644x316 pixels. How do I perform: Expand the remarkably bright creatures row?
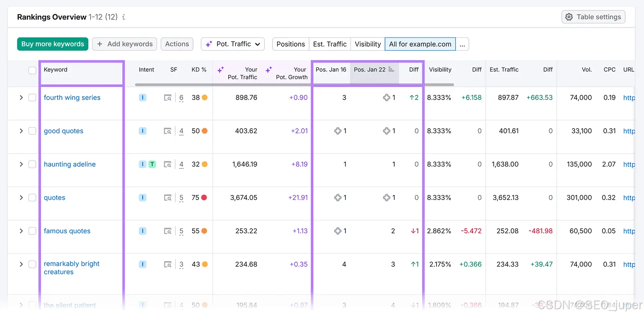21,264
